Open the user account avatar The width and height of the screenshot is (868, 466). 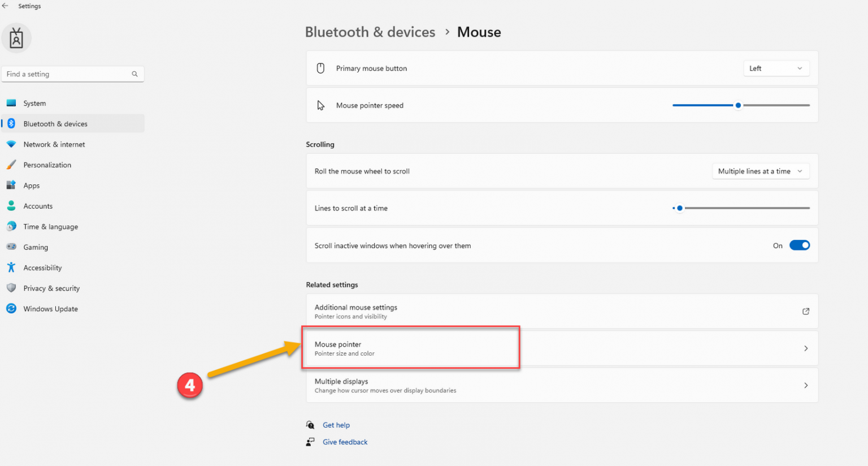(16, 38)
